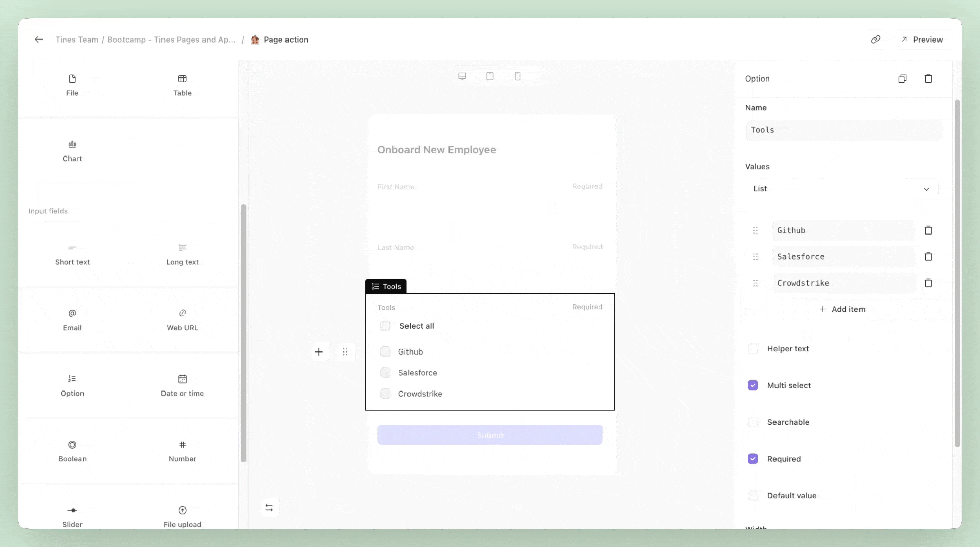
Task: Add a Web URL input field
Action: [182, 320]
